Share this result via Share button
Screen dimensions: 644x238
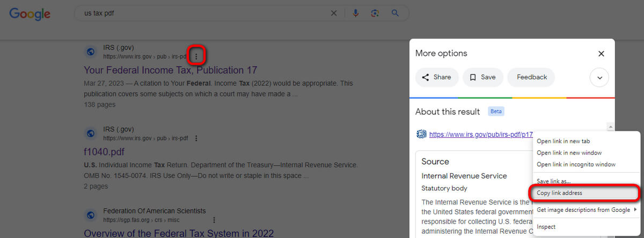coord(437,77)
